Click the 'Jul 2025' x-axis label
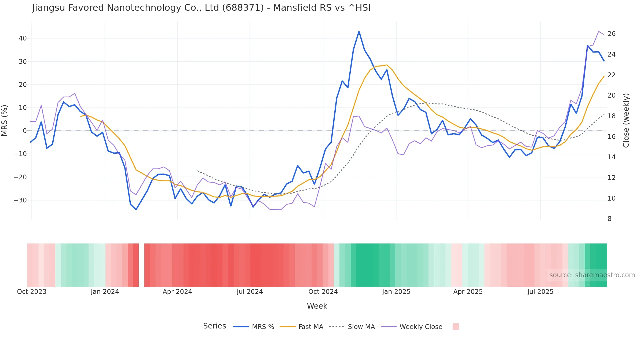Screen dimensions: 644x362 coord(540,292)
